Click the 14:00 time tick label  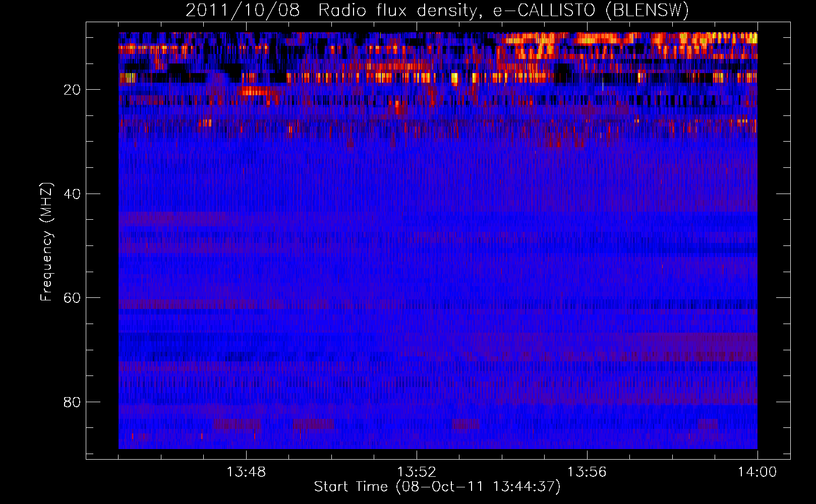[x=757, y=472]
